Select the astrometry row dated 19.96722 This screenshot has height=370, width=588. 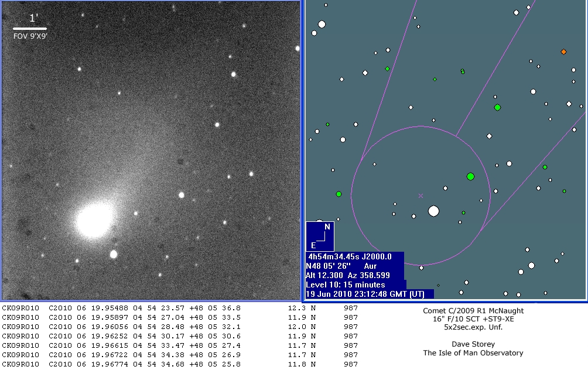click(180, 355)
